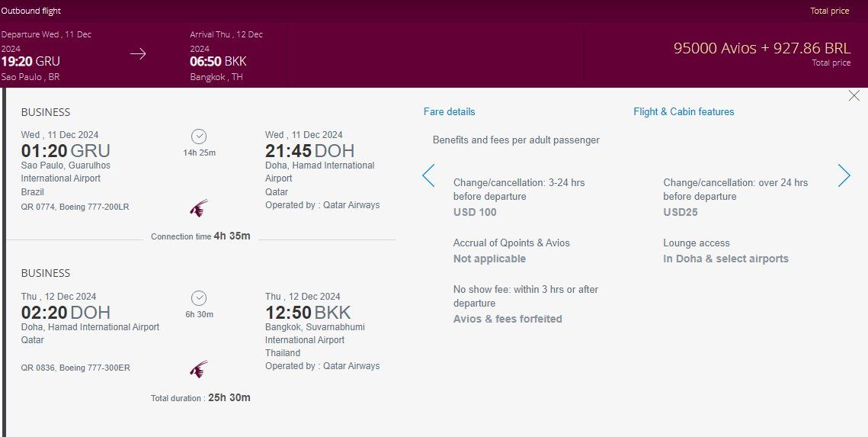Select flight number QR 0836, Boeing 777-300ER
The width and height of the screenshot is (868, 437).
(75, 368)
